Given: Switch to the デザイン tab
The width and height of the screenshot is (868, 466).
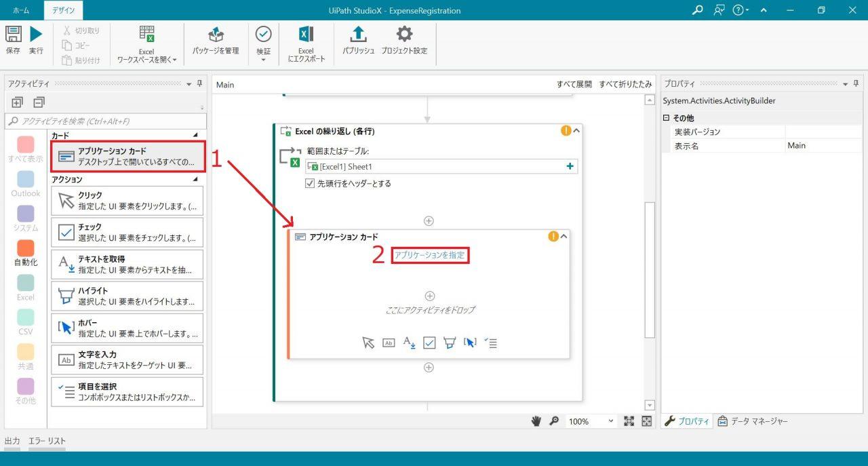Looking at the screenshot, I should coord(63,11).
